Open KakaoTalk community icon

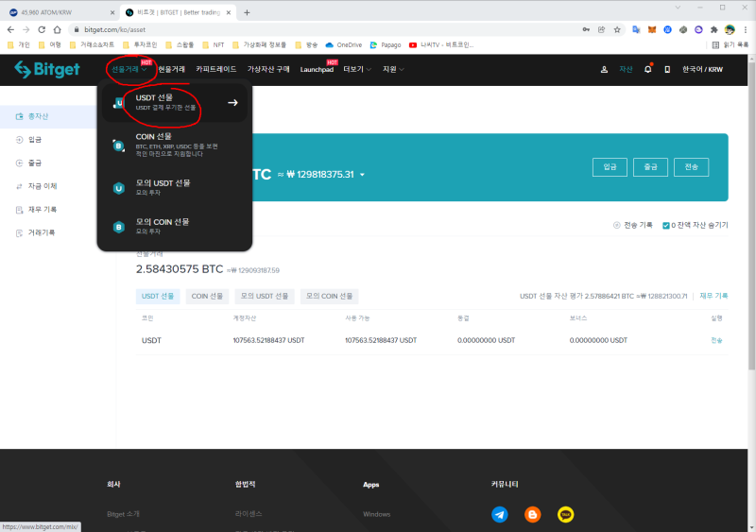tap(565, 515)
